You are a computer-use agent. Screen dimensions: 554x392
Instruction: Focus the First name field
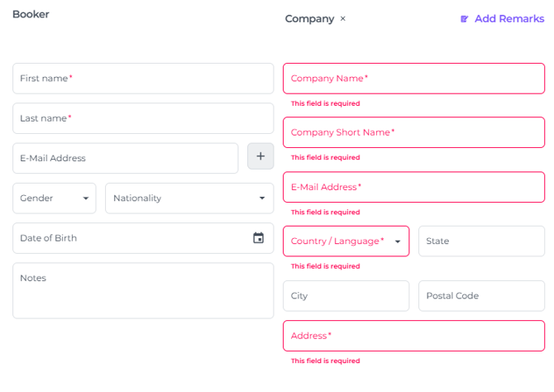[x=142, y=79]
